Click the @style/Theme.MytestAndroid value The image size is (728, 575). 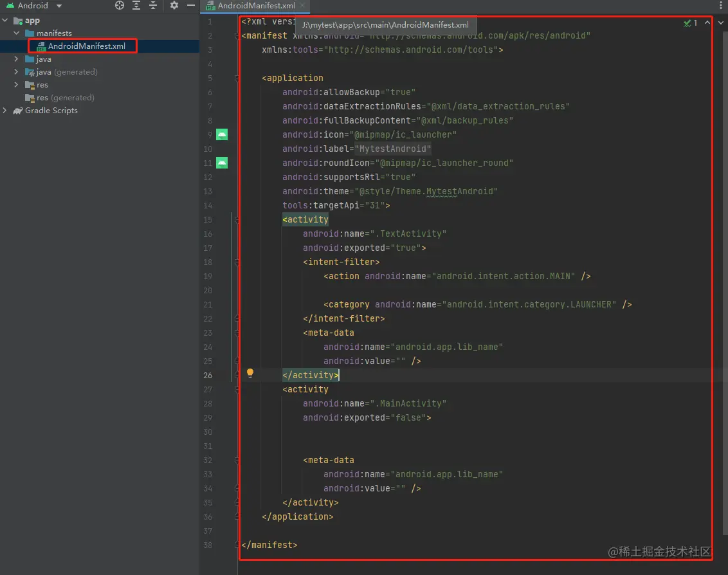(x=426, y=192)
